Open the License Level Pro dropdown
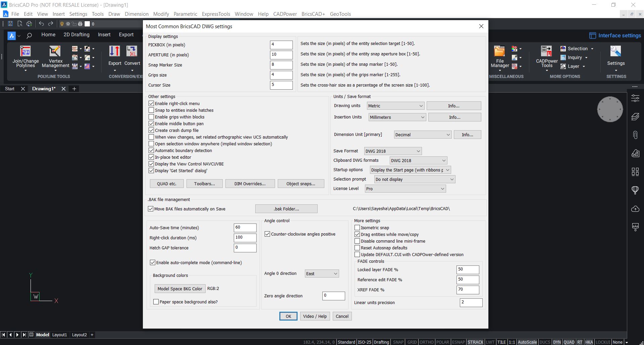This screenshot has height=345, width=644. tap(405, 189)
